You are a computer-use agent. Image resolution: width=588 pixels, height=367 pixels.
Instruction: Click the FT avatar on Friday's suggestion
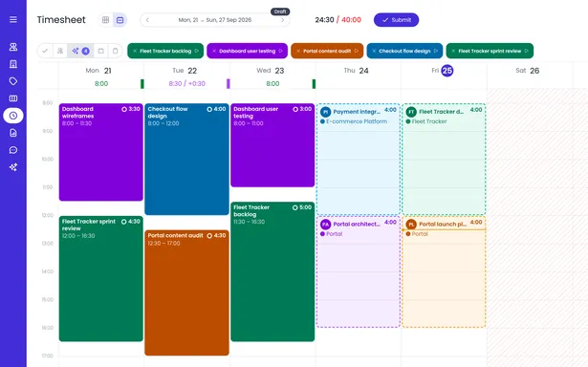[411, 112]
